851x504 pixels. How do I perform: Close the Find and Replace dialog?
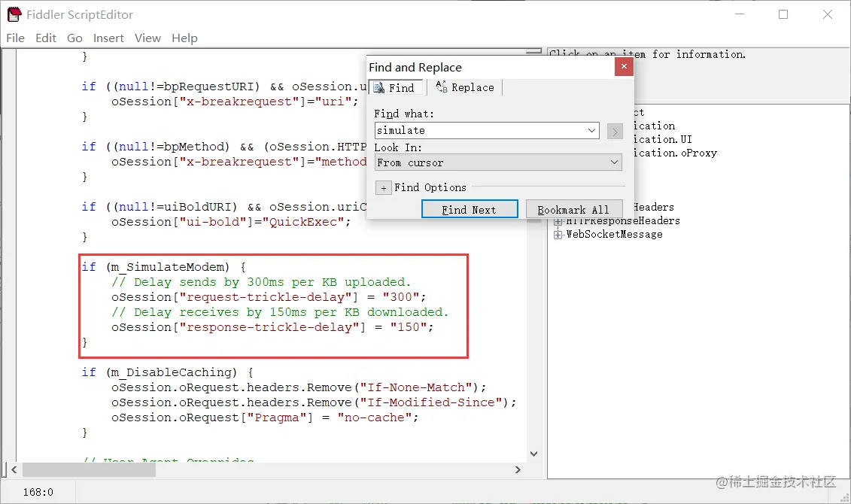coord(624,66)
